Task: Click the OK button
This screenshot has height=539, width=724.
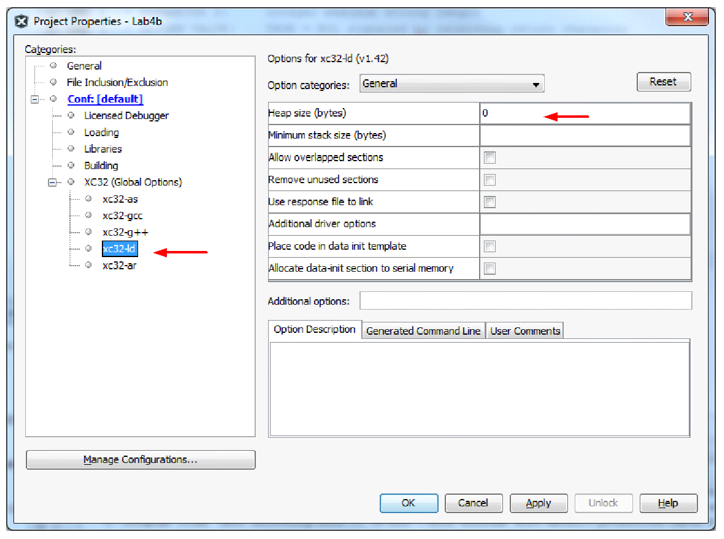Action: 409,503
